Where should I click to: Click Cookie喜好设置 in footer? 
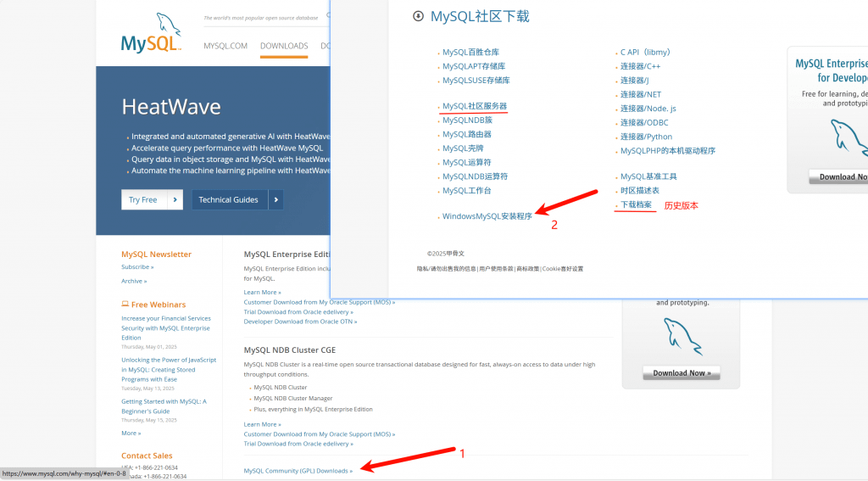click(563, 269)
